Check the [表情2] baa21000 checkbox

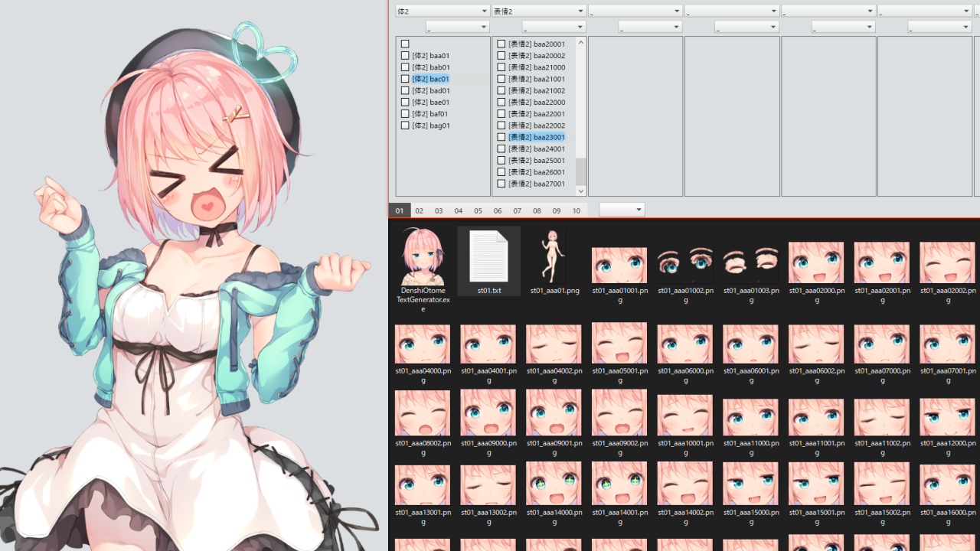point(501,67)
